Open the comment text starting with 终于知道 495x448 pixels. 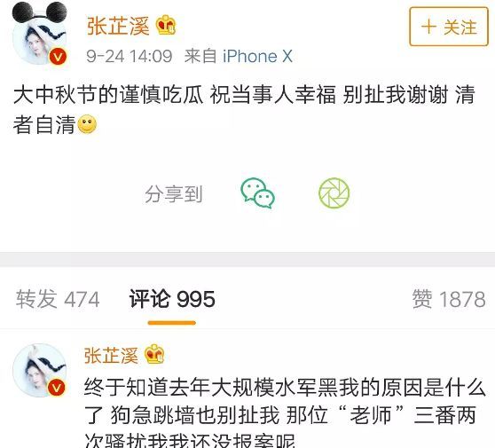click(x=284, y=412)
